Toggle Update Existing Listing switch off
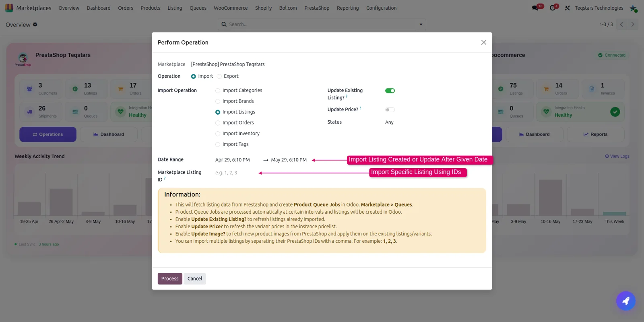This screenshot has width=644, height=322. tap(390, 91)
